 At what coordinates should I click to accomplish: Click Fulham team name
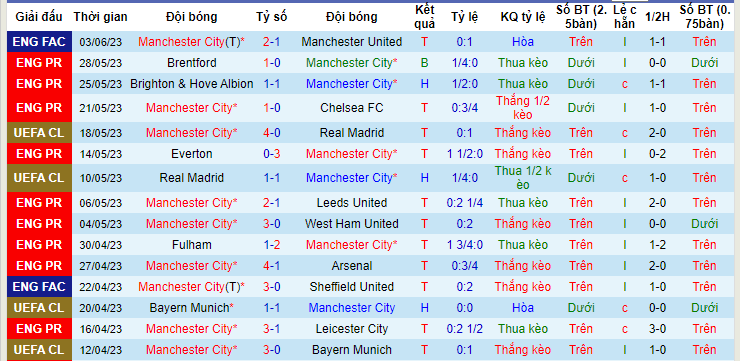(192, 245)
